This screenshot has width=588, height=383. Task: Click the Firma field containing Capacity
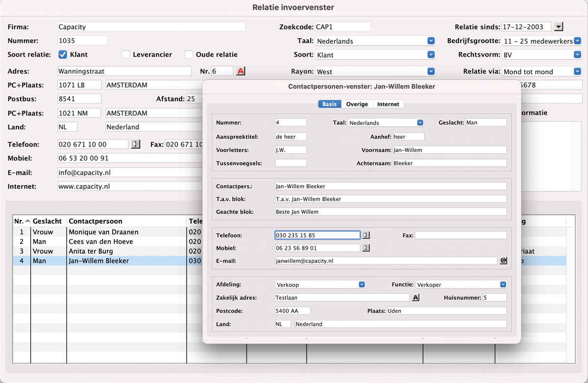[x=151, y=27]
